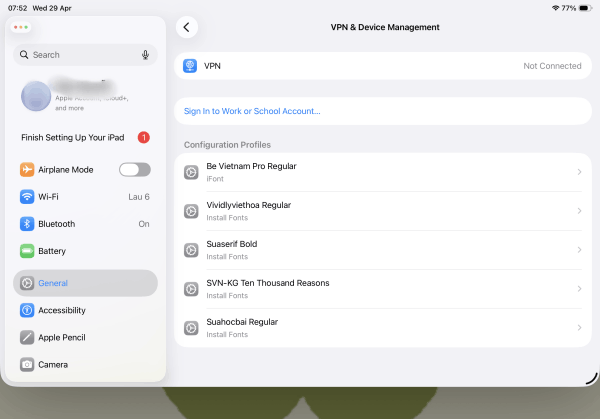Open Bluetooth settings in sidebar
The height and width of the screenshot is (419, 600).
click(x=85, y=224)
